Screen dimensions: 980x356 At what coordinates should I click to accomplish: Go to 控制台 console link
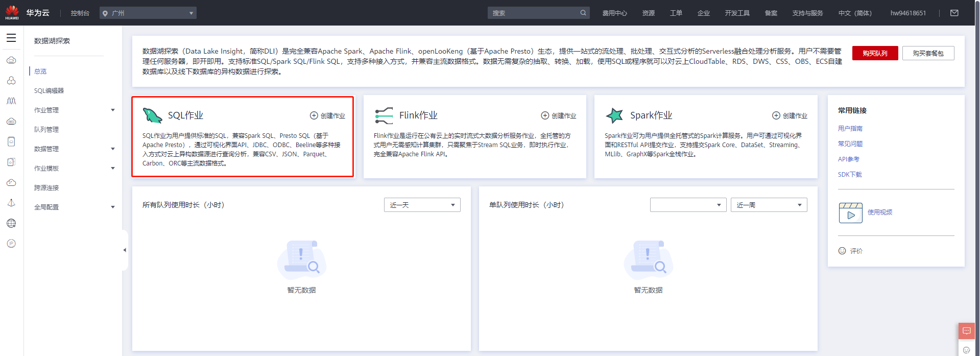pos(80,13)
